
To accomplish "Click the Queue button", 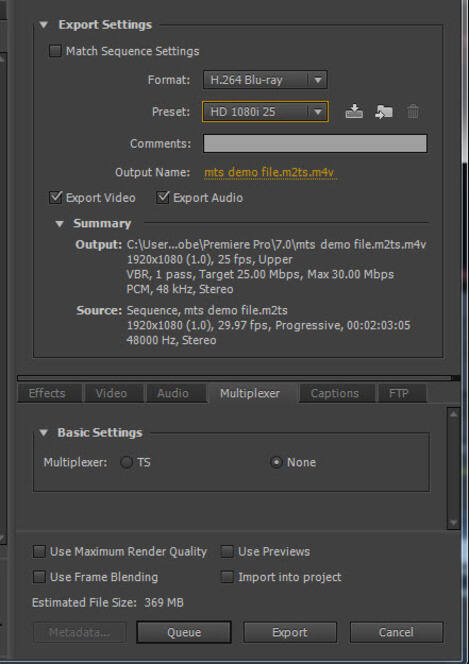I will pos(184,632).
